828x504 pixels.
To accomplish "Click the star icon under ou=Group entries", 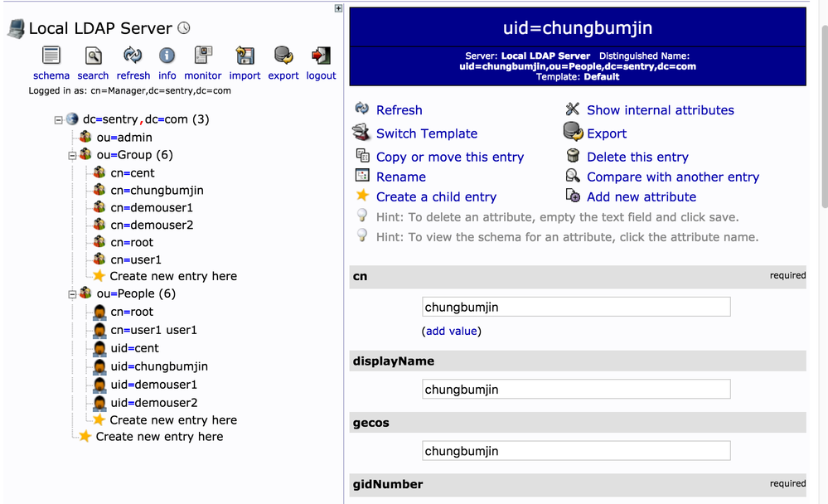I will click(x=99, y=276).
